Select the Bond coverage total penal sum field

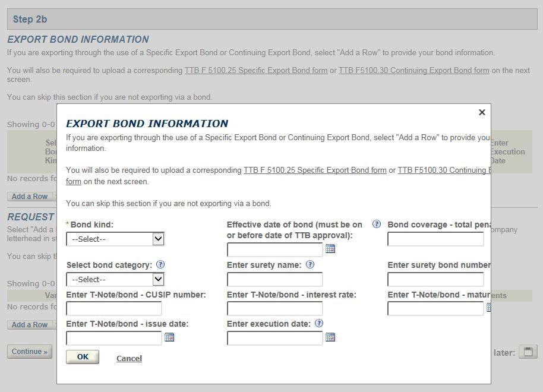point(435,239)
